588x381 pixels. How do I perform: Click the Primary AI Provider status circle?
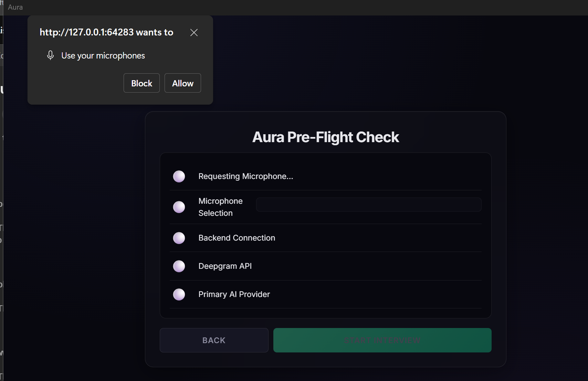(x=179, y=295)
